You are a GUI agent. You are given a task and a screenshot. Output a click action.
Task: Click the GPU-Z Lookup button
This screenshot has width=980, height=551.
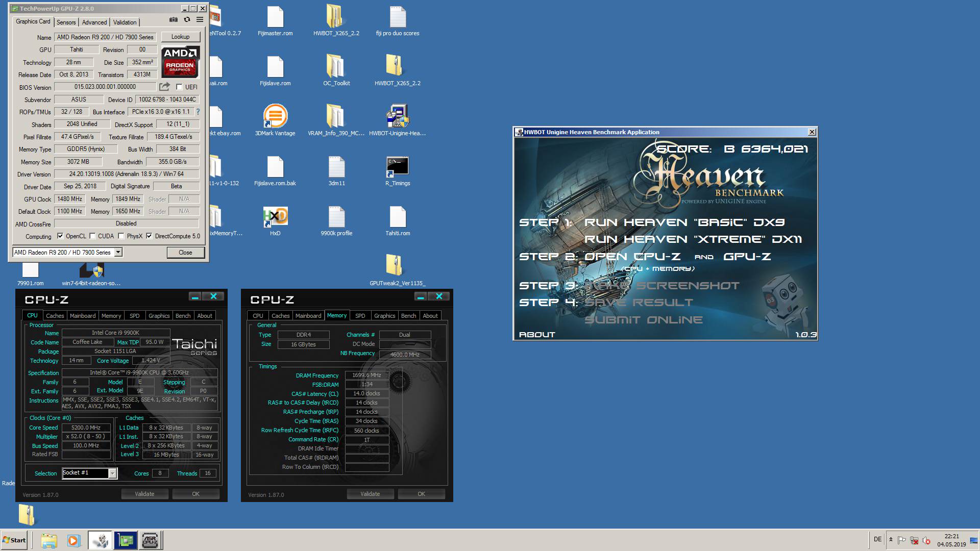click(x=180, y=37)
